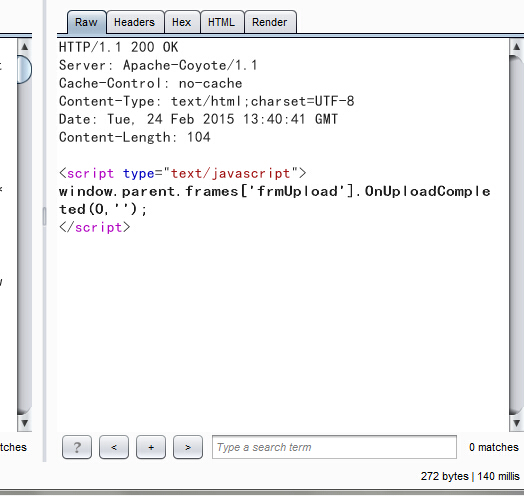Go to previous search match button
The image size is (524, 496).
pyautogui.click(x=114, y=447)
